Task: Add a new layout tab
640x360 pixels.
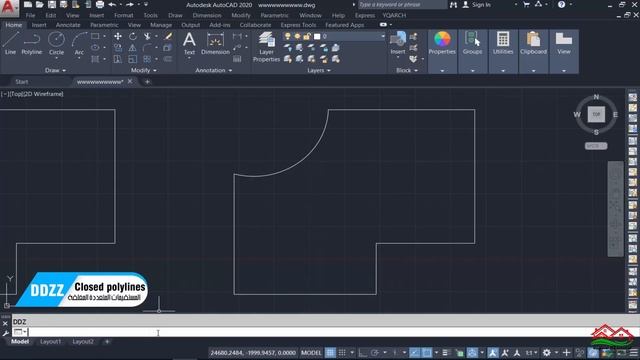Action: tap(107, 342)
